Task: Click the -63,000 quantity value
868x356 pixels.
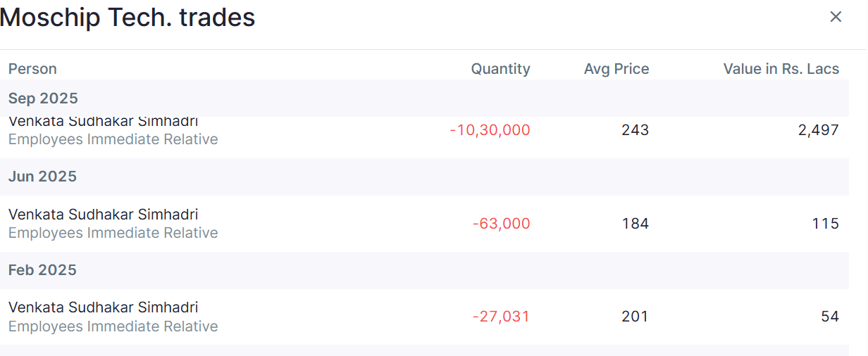Action: point(501,224)
